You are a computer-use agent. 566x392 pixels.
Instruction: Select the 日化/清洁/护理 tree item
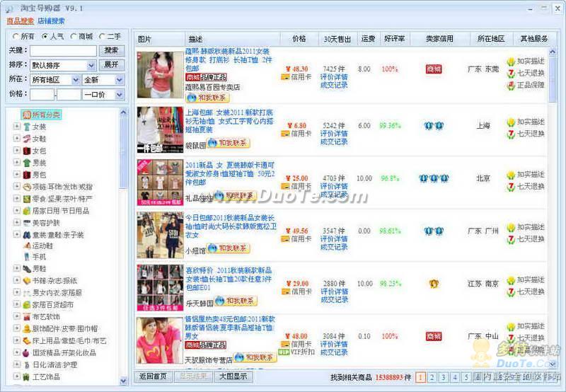(55, 365)
